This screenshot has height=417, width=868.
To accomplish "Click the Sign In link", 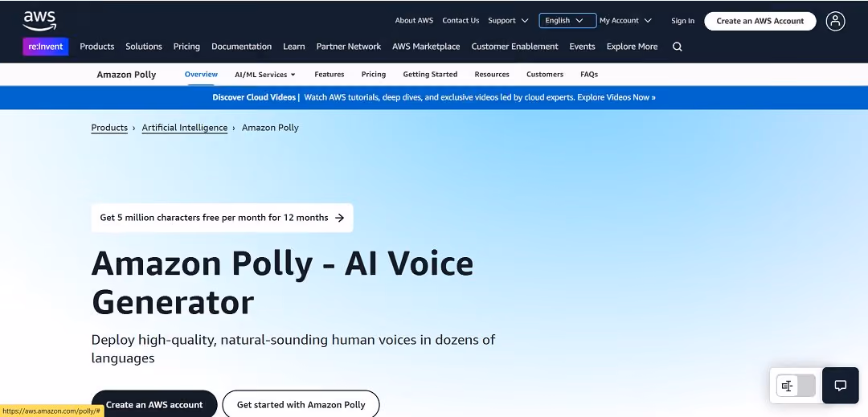I will (682, 21).
